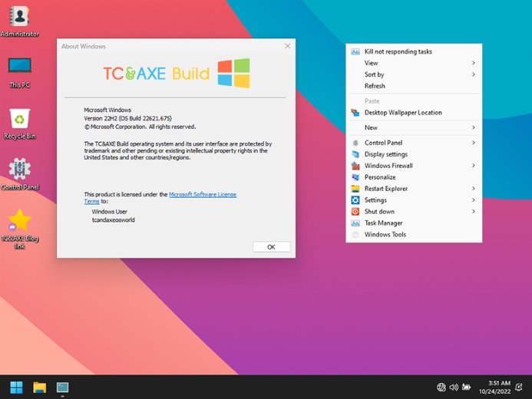Open the Microsoft Software License link

click(x=203, y=194)
